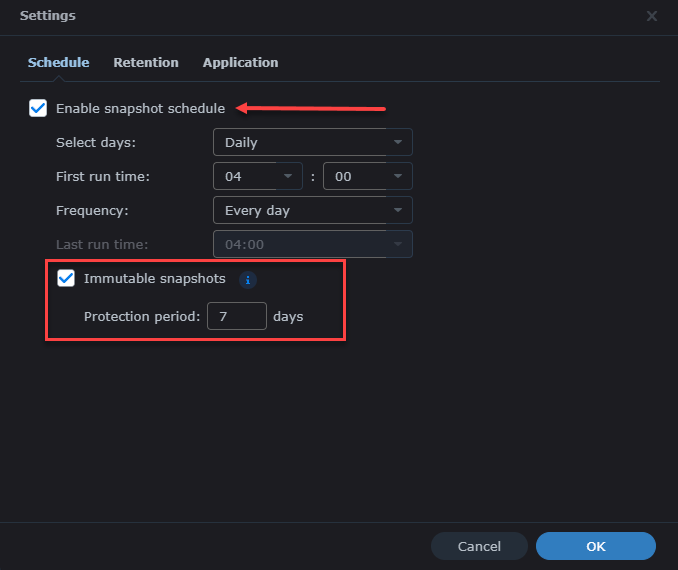This screenshot has width=678, height=570.
Task: Toggle Enable snapshot schedule checkbox
Action: coord(38,108)
